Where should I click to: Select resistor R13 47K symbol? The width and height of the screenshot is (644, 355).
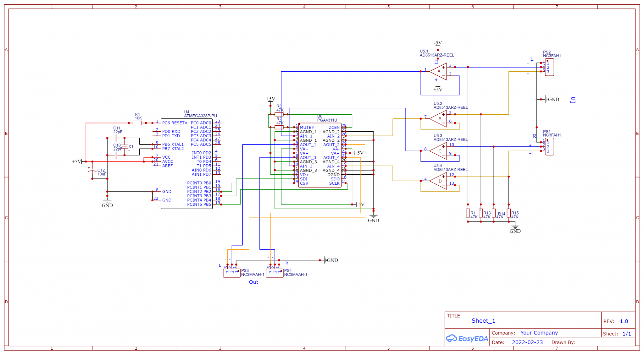(x=481, y=213)
